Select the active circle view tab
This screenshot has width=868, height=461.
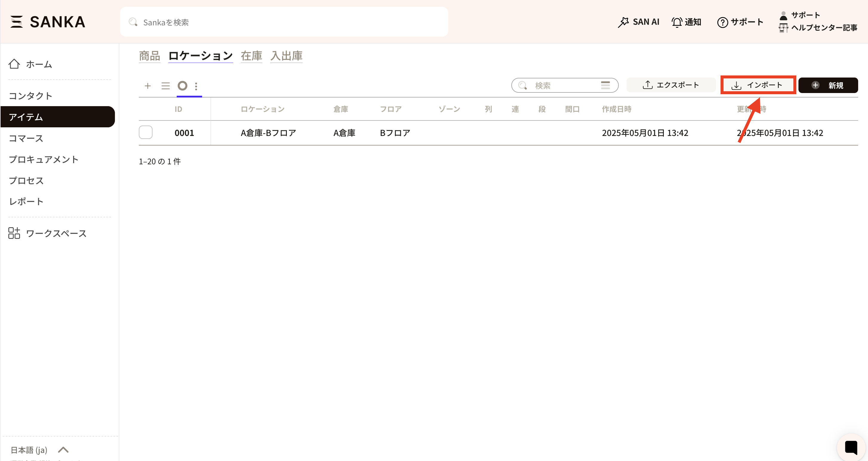pyautogui.click(x=182, y=86)
